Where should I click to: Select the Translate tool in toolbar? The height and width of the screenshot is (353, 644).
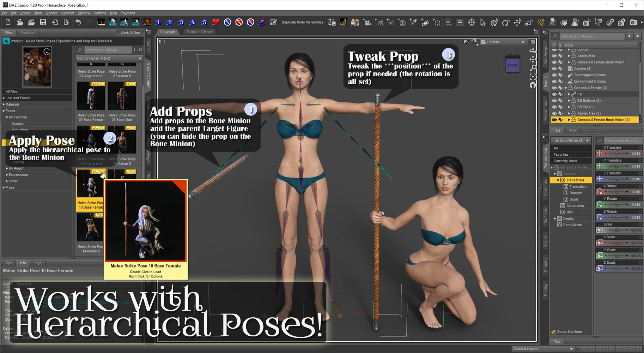coord(517,22)
